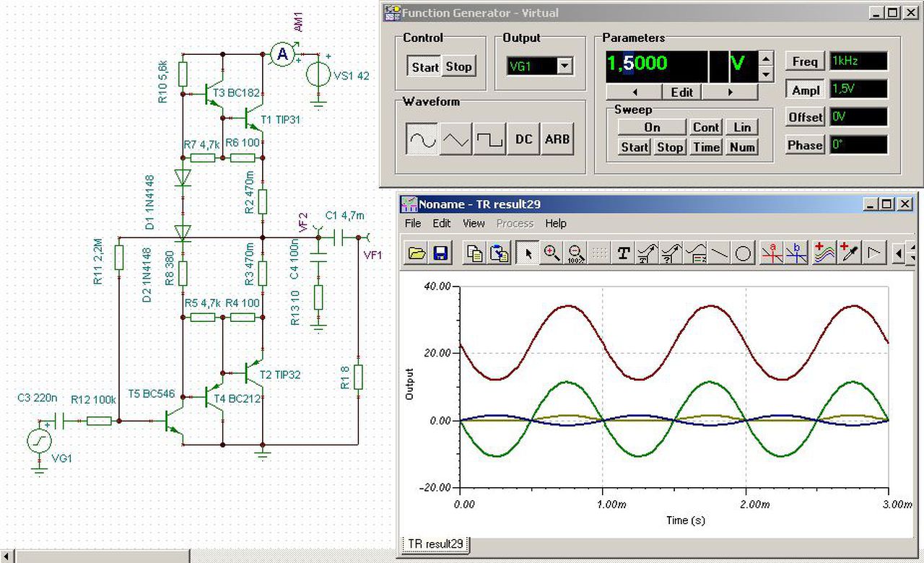Select the VS1 voltage source symbol

pyautogui.click(x=317, y=75)
